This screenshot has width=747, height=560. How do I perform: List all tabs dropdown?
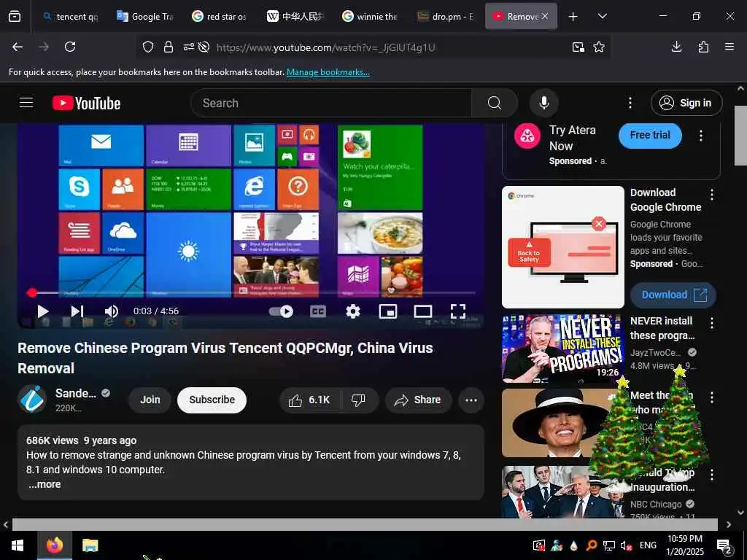tap(602, 16)
